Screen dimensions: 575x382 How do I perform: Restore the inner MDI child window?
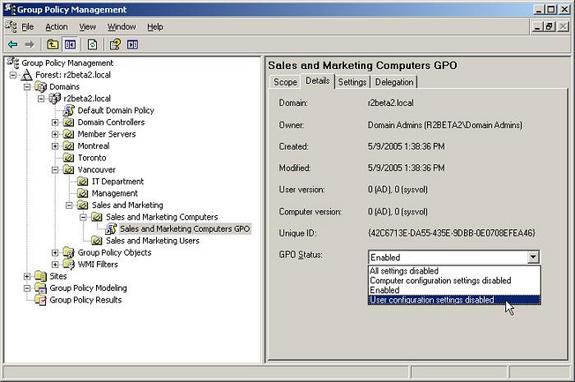point(550,27)
